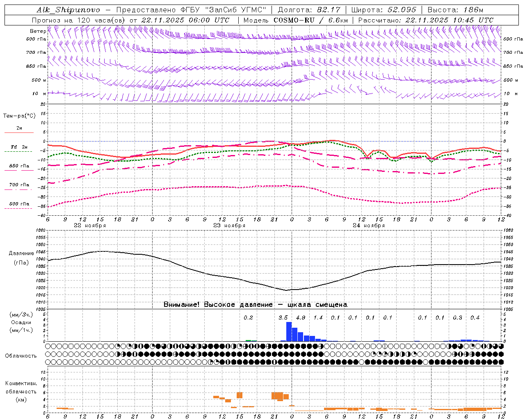
Task: Click the Ветер wind panel label
Action: [x=38, y=31]
